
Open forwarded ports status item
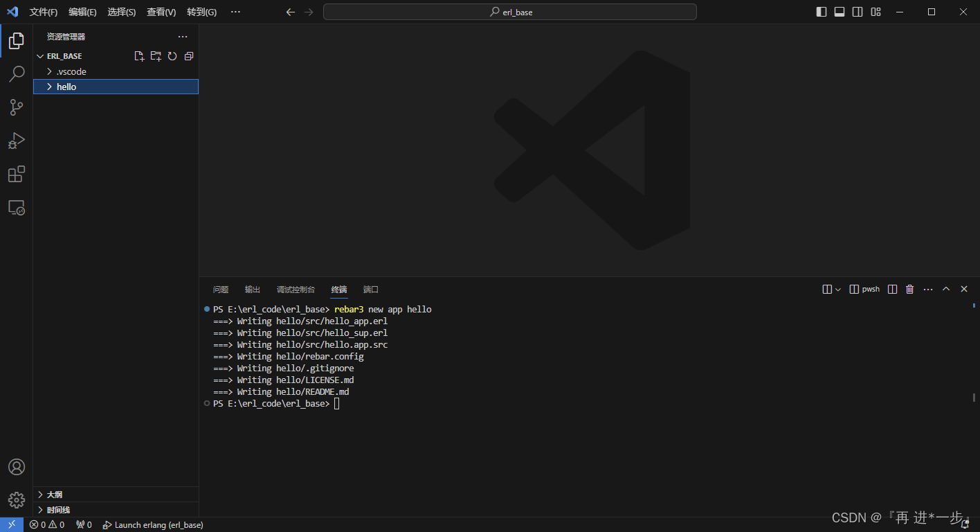pyautogui.click(x=84, y=525)
